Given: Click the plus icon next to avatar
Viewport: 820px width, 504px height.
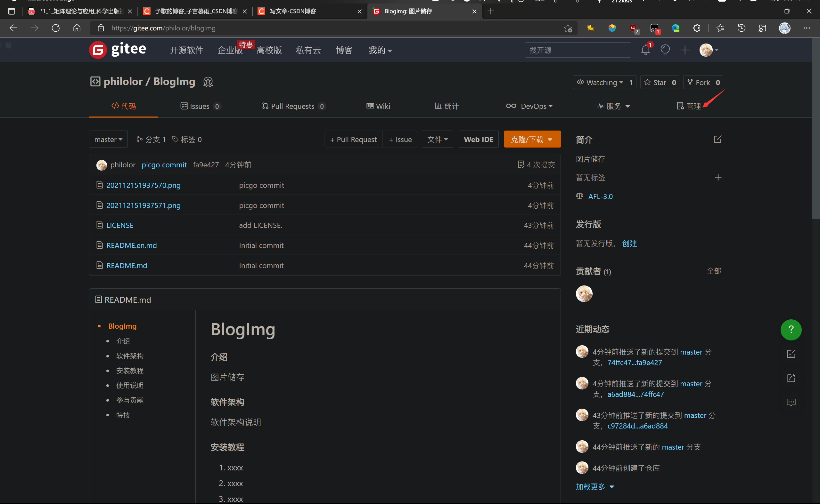Looking at the screenshot, I should (x=685, y=50).
